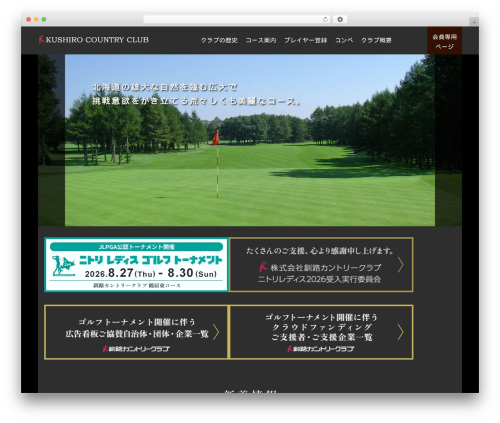This screenshot has height=423, width=500.
Task: Click the JLPGA公認トーナメント開催 label
Action: [136, 247]
